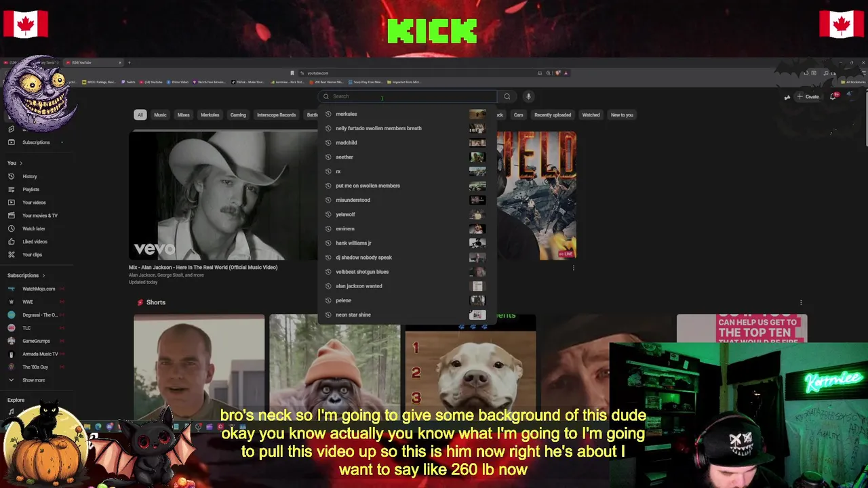Click the Your clips scissors icon
Image resolution: width=868 pixels, height=488 pixels.
coord(11,254)
